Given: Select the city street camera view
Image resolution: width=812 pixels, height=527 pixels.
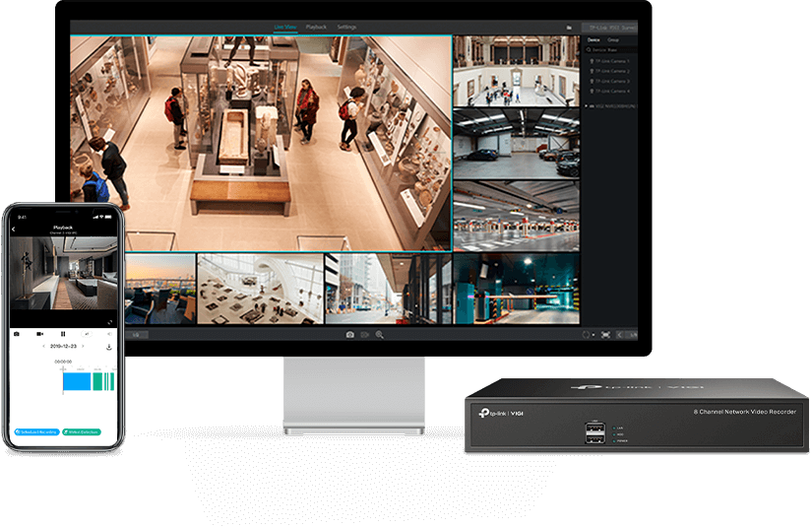Looking at the screenshot, I should pyautogui.click(x=389, y=289).
